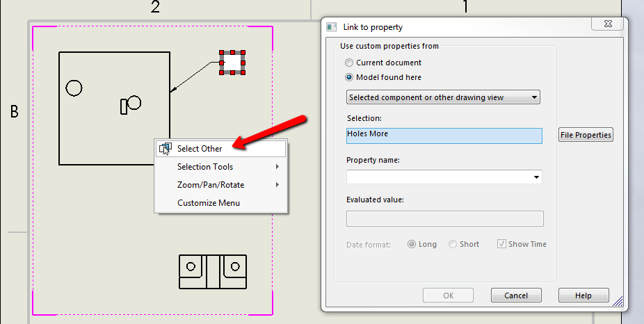Screen dimensions: 644x324
Task: Click the Link to property dialog title icon
Action: point(332,28)
